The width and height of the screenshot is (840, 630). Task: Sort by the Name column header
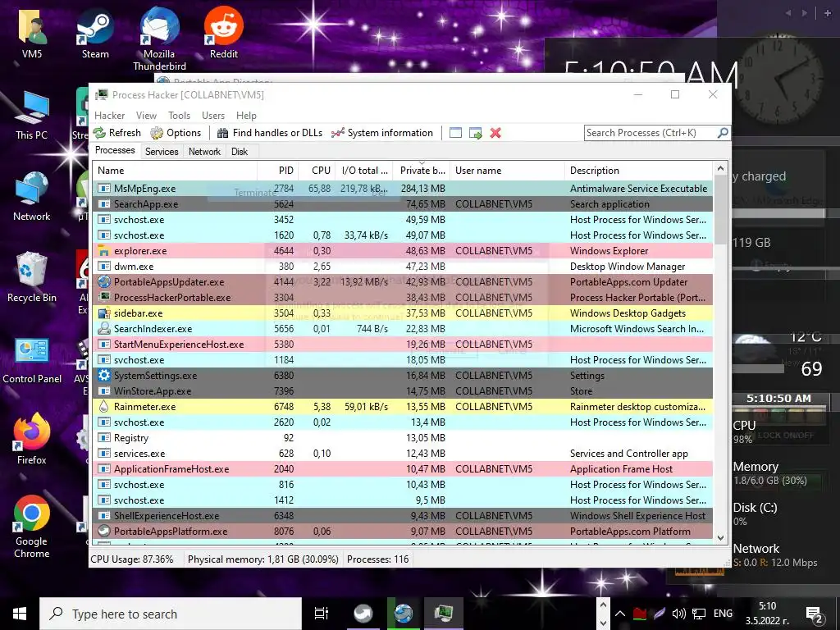pos(175,171)
